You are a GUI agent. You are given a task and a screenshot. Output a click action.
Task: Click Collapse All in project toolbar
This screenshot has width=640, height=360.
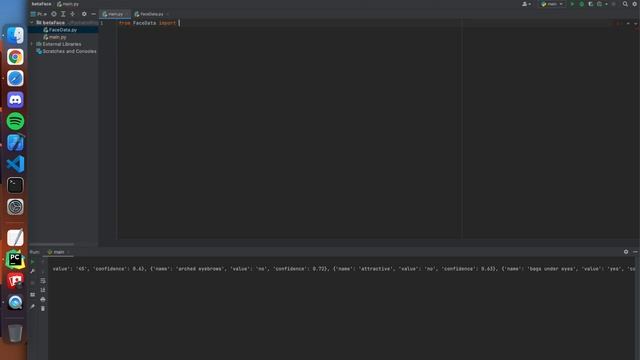click(x=73, y=14)
